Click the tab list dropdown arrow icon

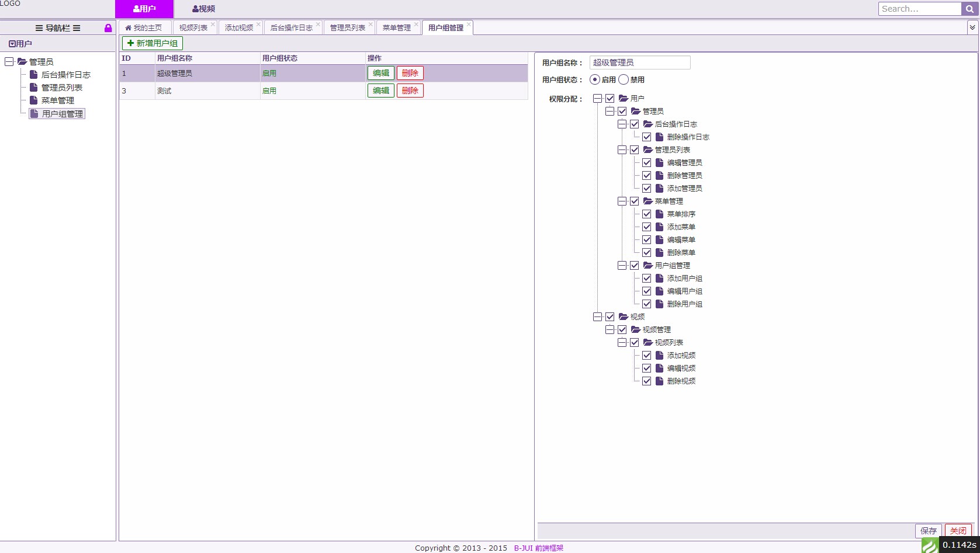coord(972,27)
